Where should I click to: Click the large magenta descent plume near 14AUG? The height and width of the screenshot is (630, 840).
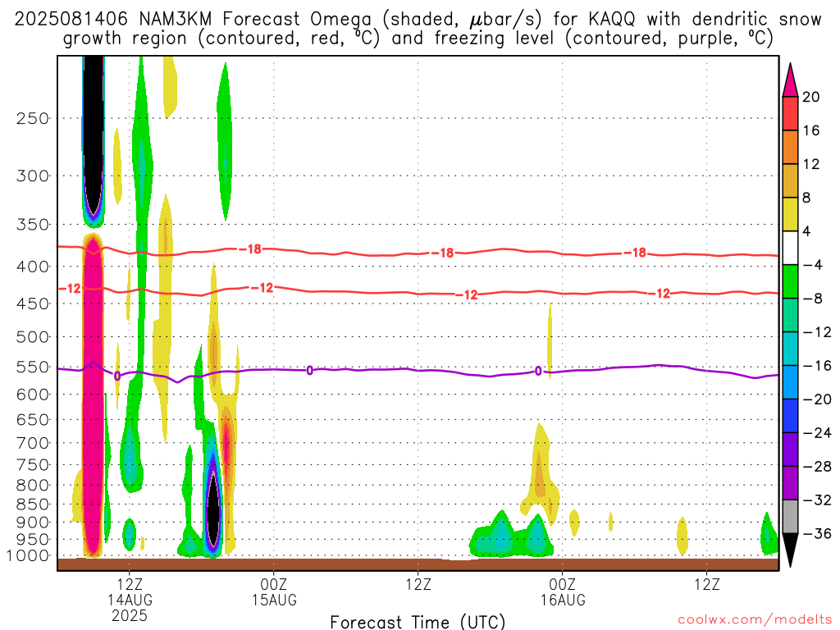(x=93, y=396)
